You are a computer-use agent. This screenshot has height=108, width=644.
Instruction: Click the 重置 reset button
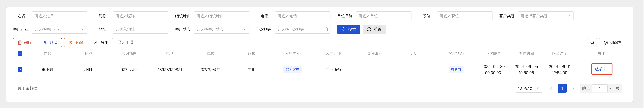374,29
